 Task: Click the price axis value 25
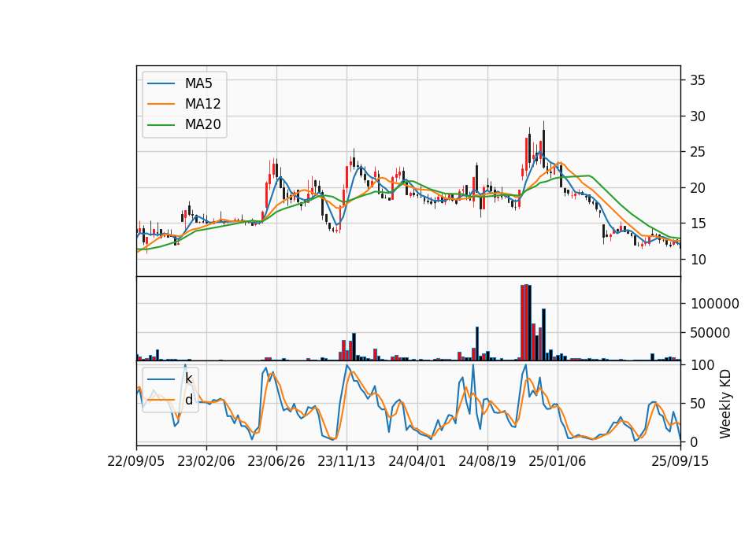click(x=698, y=152)
